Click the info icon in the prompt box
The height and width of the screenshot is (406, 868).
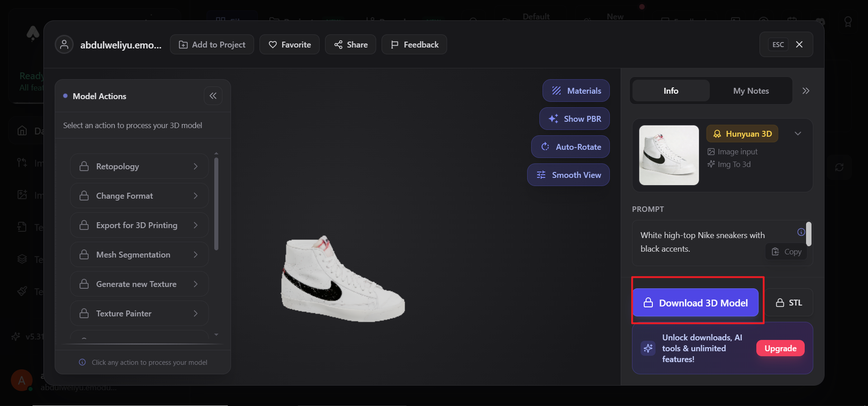pos(801,232)
